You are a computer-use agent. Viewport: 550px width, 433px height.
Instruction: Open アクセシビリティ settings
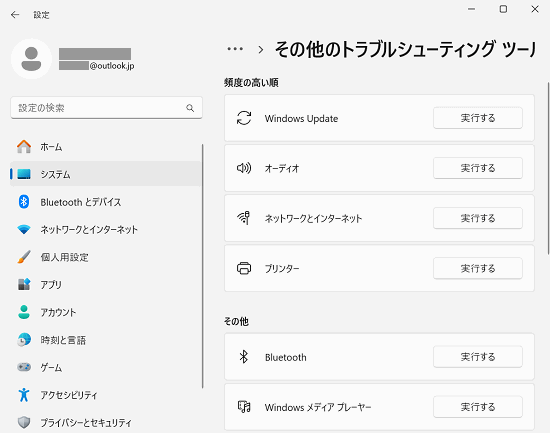tap(106, 395)
